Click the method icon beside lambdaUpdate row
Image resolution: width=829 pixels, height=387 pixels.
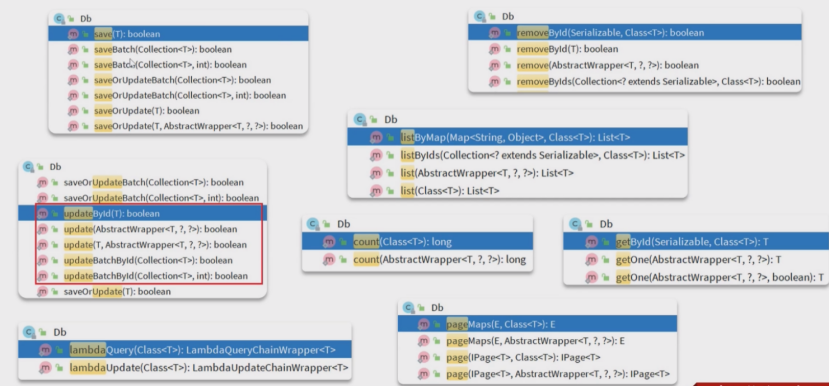point(45,367)
